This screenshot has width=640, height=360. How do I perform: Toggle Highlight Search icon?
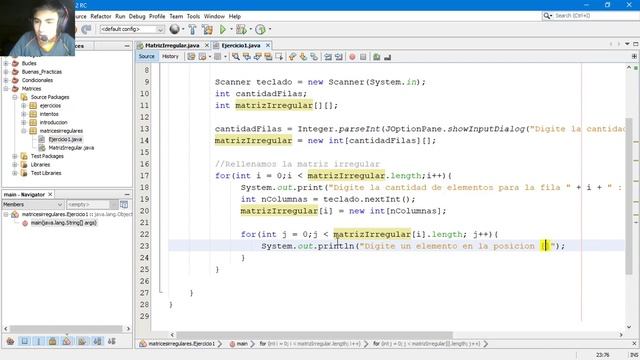pos(268,57)
